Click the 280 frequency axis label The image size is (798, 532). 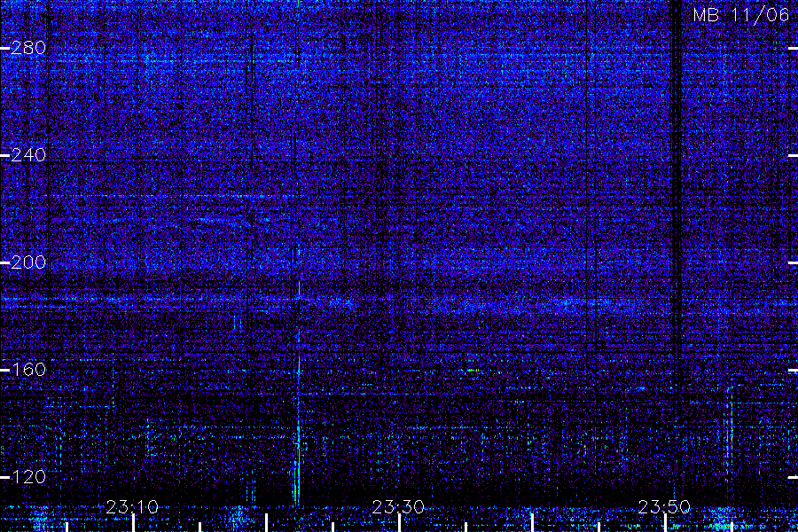pos(28,48)
